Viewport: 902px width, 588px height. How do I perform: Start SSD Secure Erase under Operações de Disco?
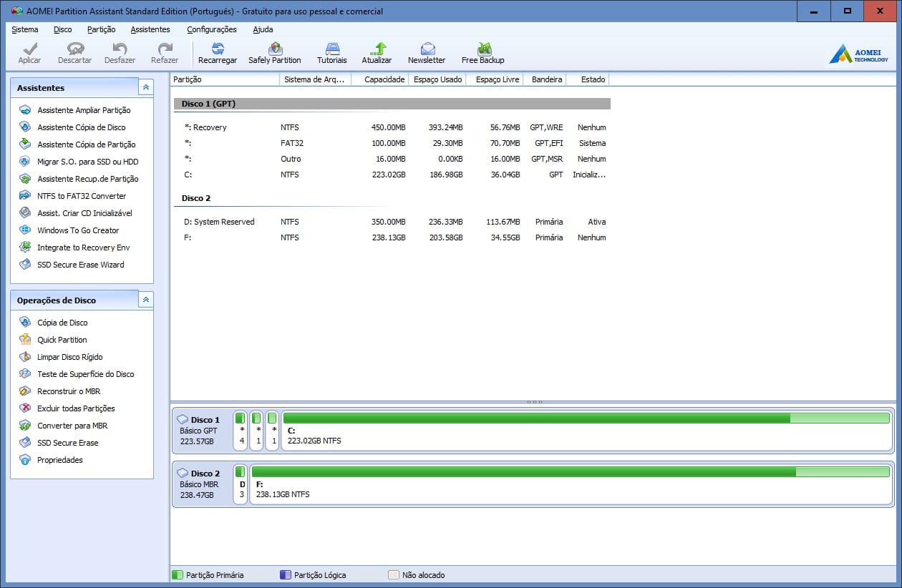point(68,443)
